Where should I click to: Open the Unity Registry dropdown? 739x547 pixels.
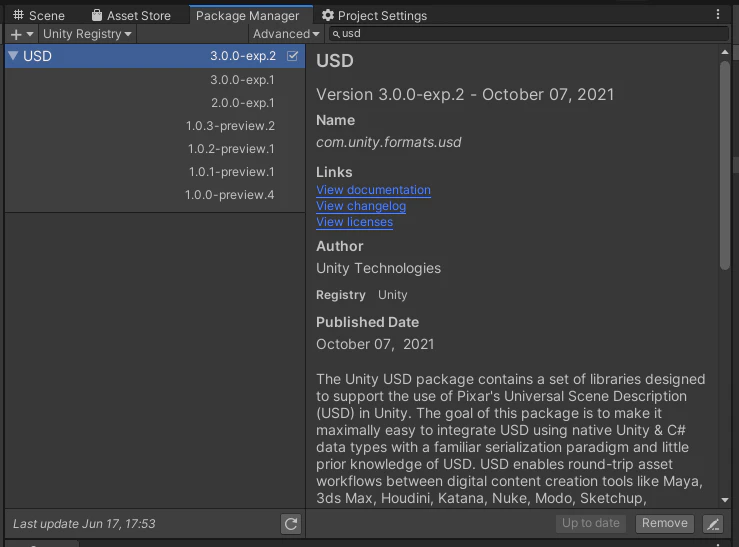87,34
